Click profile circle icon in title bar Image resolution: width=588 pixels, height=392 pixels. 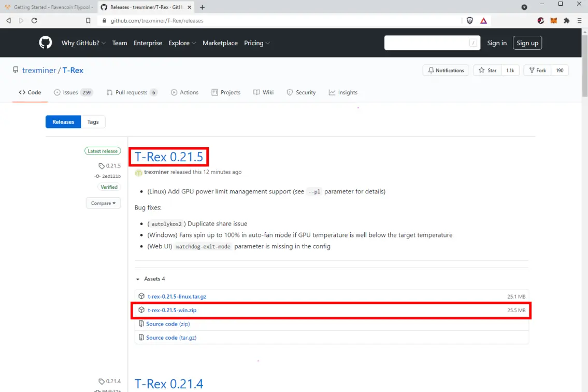pyautogui.click(x=524, y=7)
